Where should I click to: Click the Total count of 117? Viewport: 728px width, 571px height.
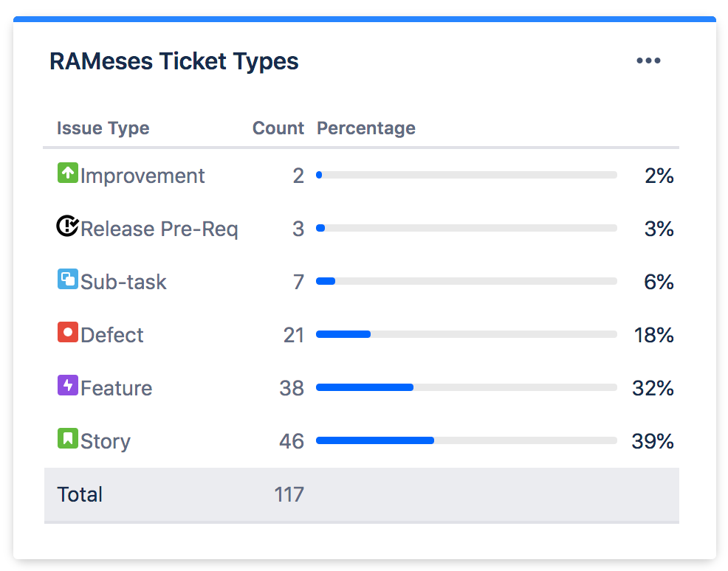coord(289,494)
